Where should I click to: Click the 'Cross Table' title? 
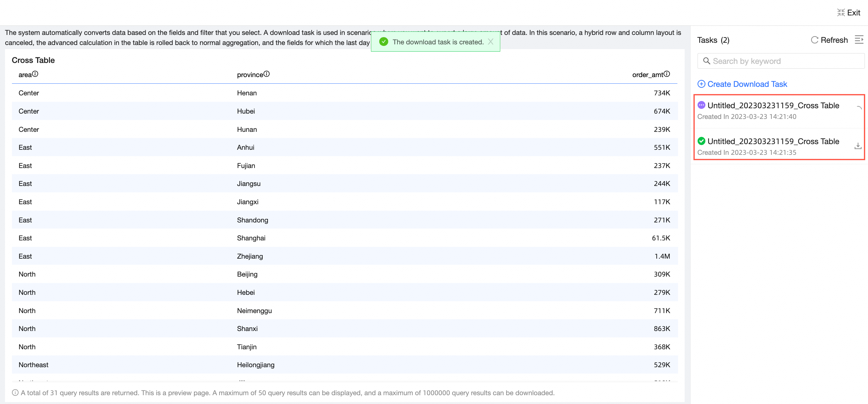coord(33,60)
